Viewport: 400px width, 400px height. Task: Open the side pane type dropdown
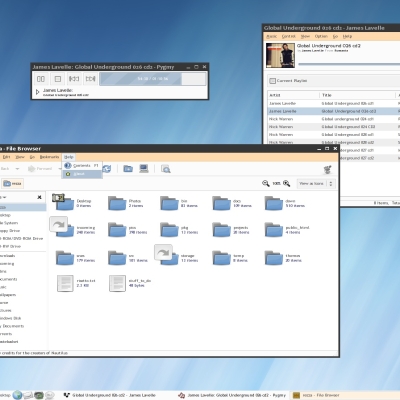click(4, 197)
